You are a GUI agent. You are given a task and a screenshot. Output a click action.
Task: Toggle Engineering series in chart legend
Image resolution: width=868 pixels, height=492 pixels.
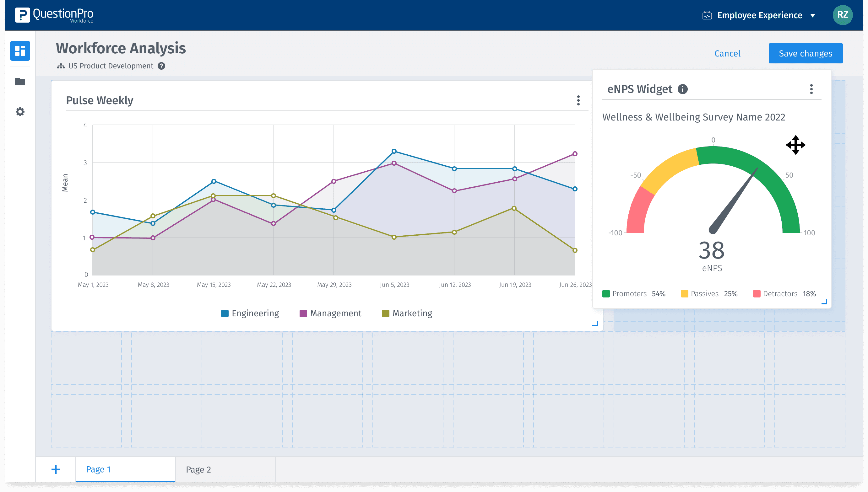pyautogui.click(x=250, y=313)
